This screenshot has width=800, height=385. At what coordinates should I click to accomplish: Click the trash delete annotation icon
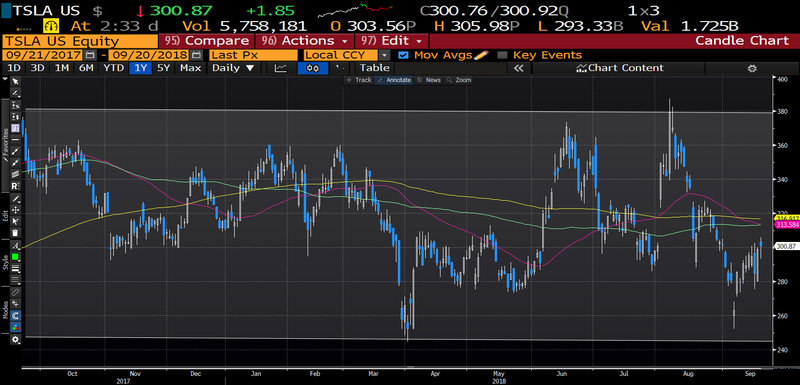[15, 233]
